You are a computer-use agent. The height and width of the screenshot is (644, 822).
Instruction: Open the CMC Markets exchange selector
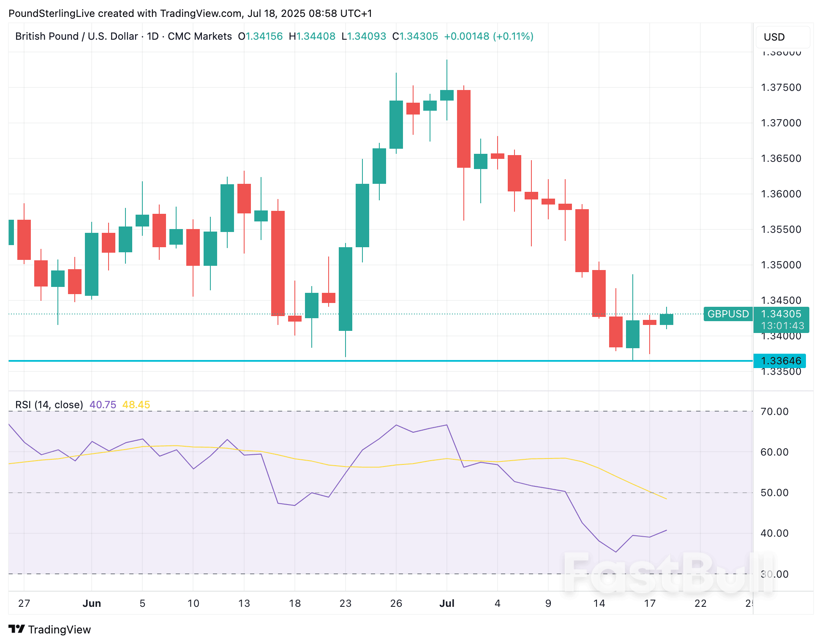coord(199,36)
